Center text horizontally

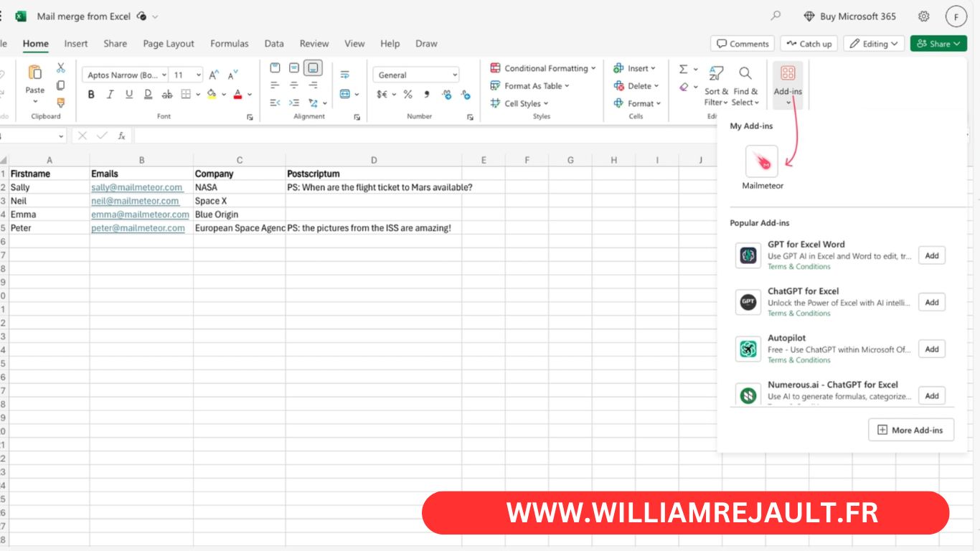[x=293, y=85]
